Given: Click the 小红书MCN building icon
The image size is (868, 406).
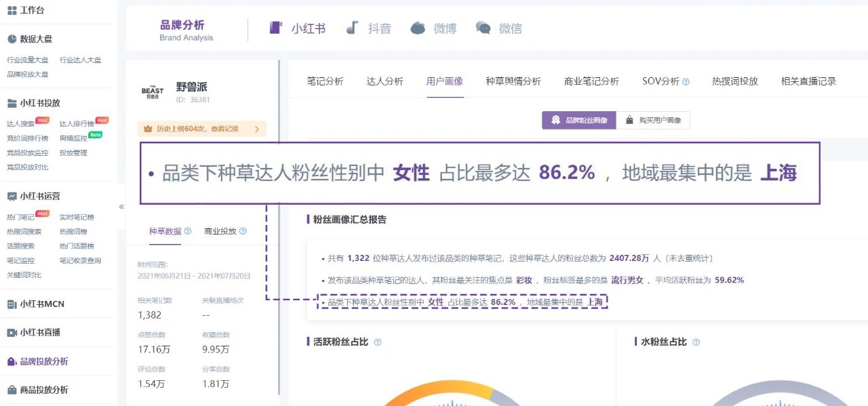Looking at the screenshot, I should point(12,304).
